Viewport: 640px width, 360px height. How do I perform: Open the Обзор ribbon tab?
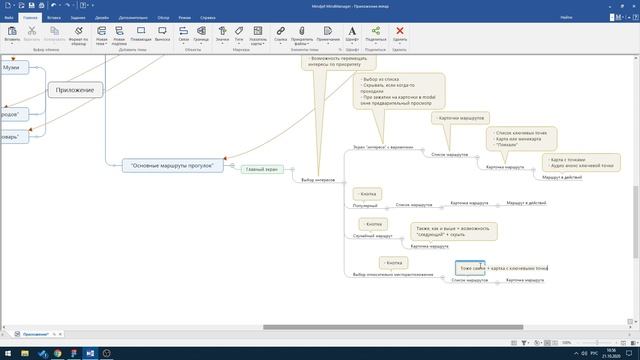(x=163, y=18)
